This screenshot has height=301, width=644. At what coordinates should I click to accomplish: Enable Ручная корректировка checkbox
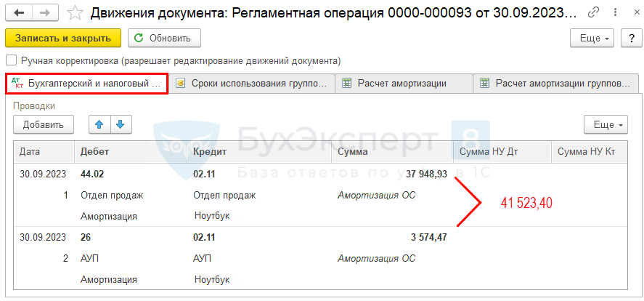point(12,61)
